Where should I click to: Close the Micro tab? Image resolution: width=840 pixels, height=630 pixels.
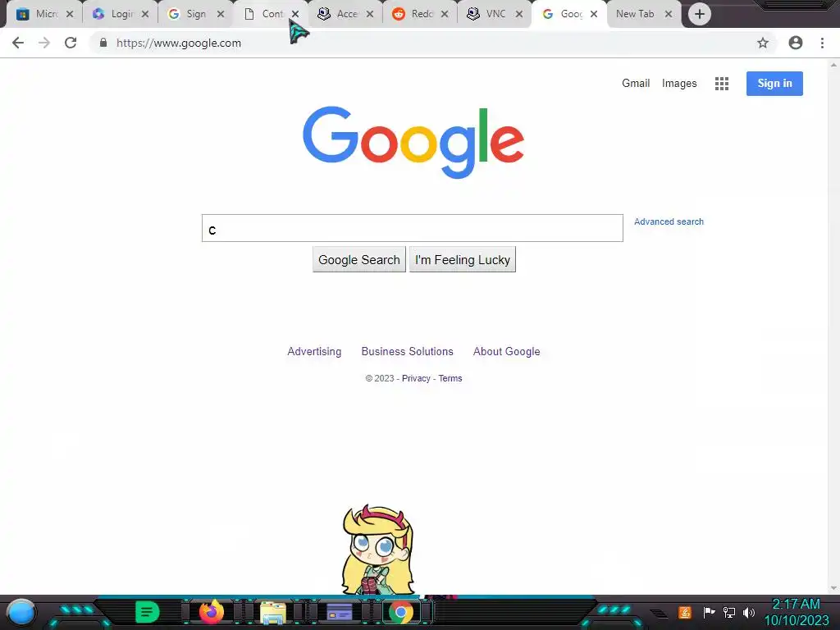70,15
